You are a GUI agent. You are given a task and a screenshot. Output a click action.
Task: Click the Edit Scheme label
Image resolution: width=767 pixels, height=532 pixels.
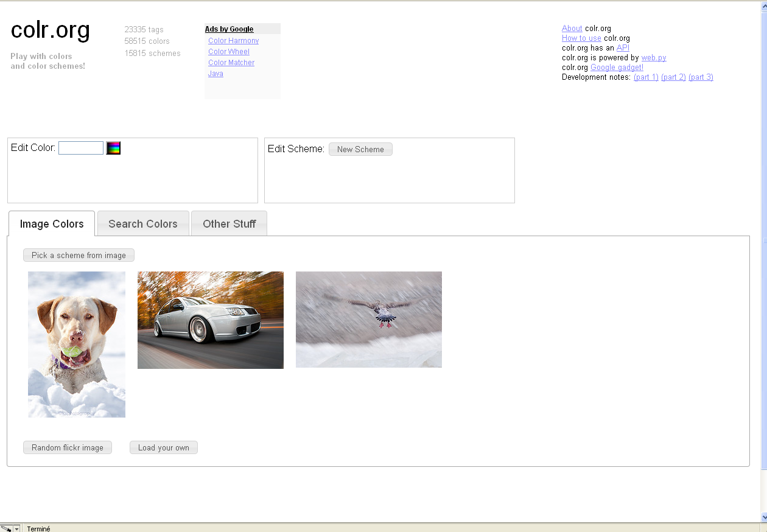pyautogui.click(x=296, y=149)
